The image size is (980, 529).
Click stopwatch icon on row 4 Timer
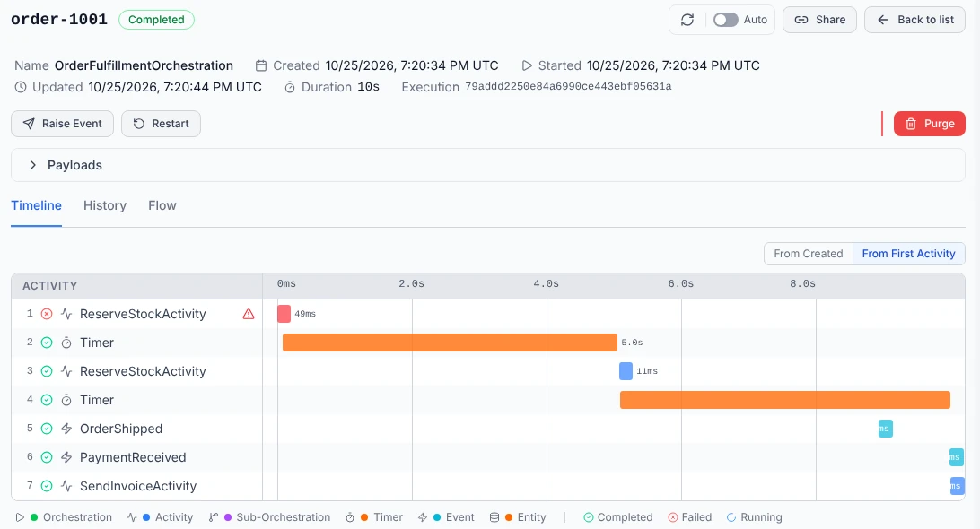tap(66, 400)
